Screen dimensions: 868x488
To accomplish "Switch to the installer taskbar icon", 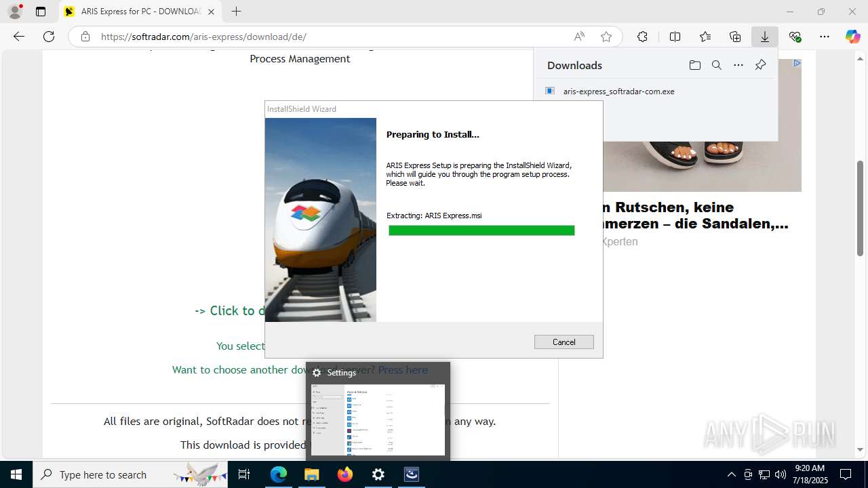I will (412, 474).
